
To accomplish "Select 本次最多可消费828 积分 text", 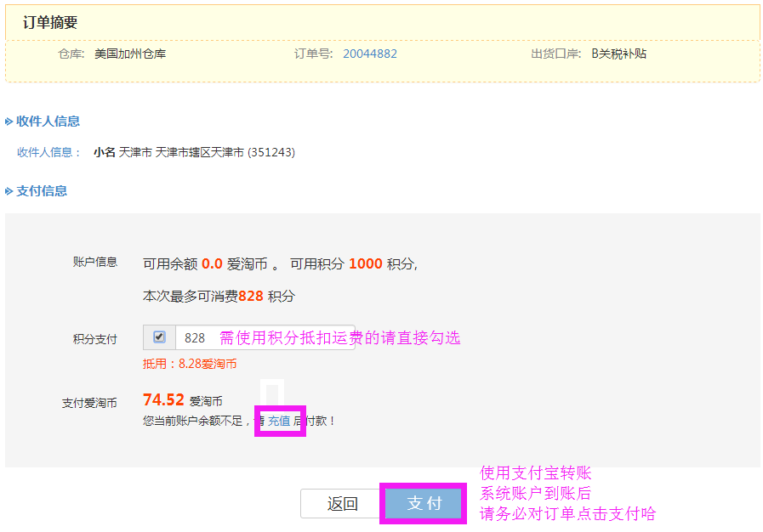I will click(219, 296).
